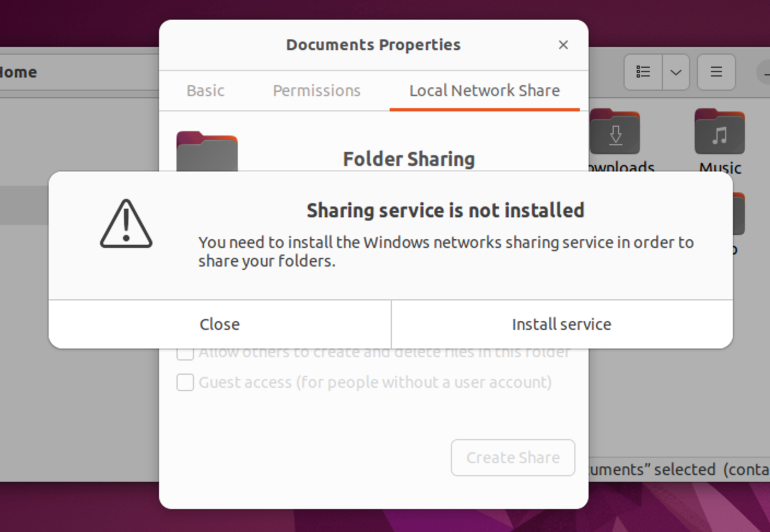The width and height of the screenshot is (770, 532).
Task: Open the view options chevron dropdown
Action: [x=675, y=72]
